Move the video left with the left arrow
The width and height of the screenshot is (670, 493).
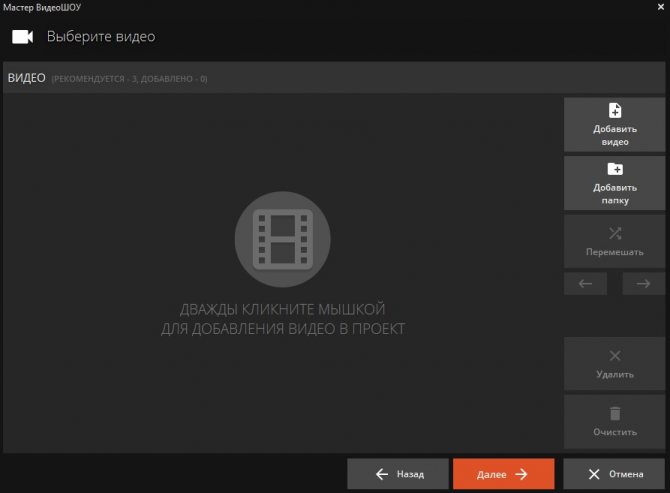pos(586,284)
